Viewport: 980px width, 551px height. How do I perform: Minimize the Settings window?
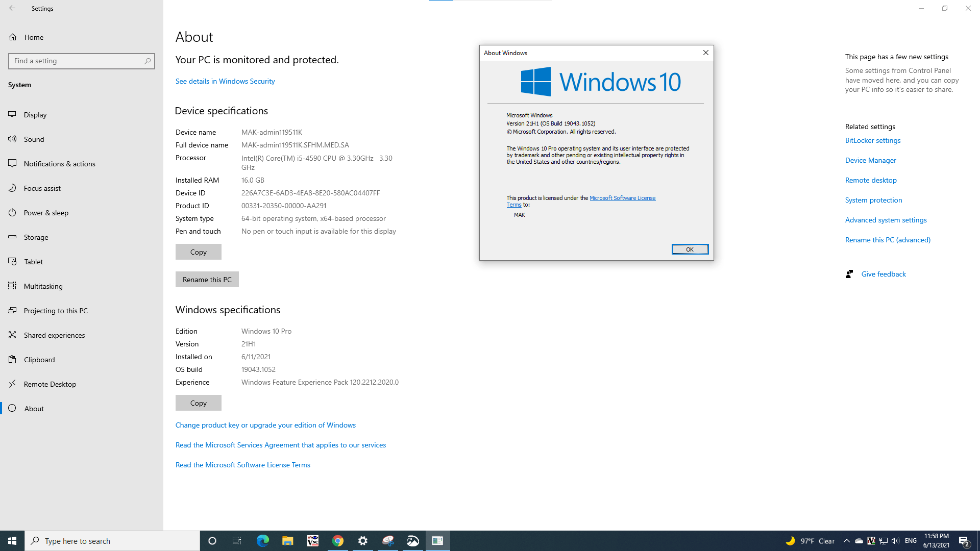click(921, 8)
